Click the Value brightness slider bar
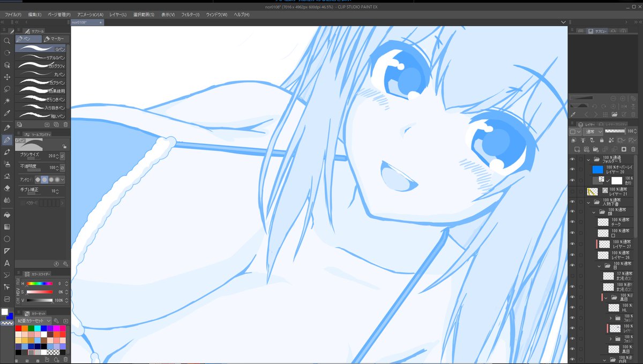This screenshot has width=643, height=364. click(40, 300)
